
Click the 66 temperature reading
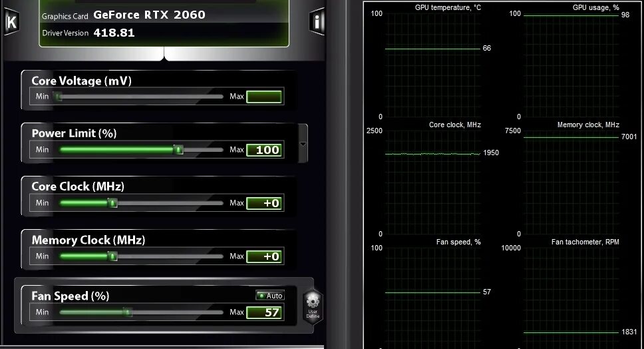[487, 48]
